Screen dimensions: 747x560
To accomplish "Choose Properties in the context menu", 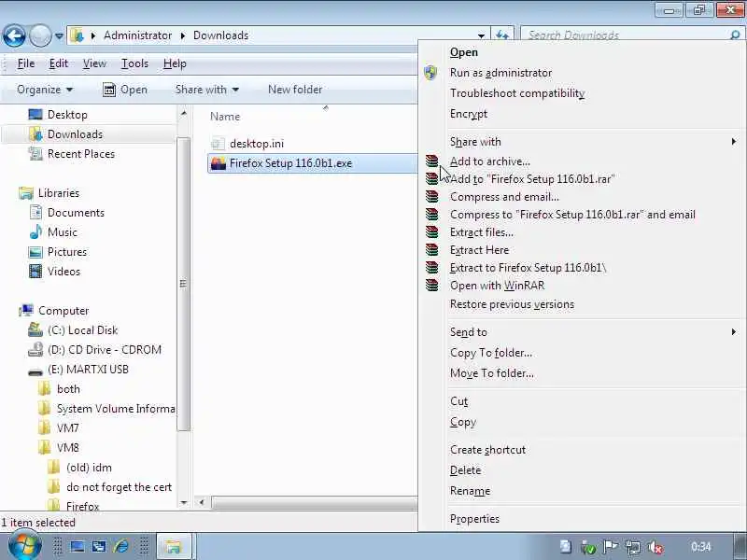I will point(474,519).
